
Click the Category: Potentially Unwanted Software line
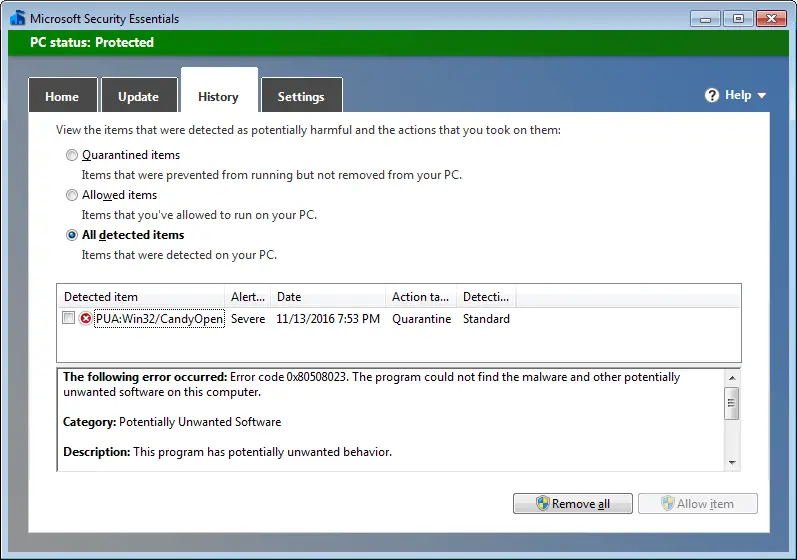(x=172, y=422)
